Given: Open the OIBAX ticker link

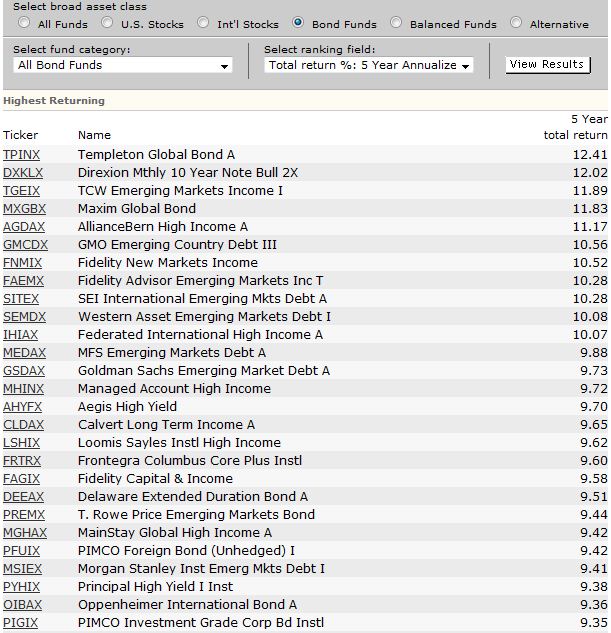Looking at the screenshot, I should pyautogui.click(x=23, y=605).
